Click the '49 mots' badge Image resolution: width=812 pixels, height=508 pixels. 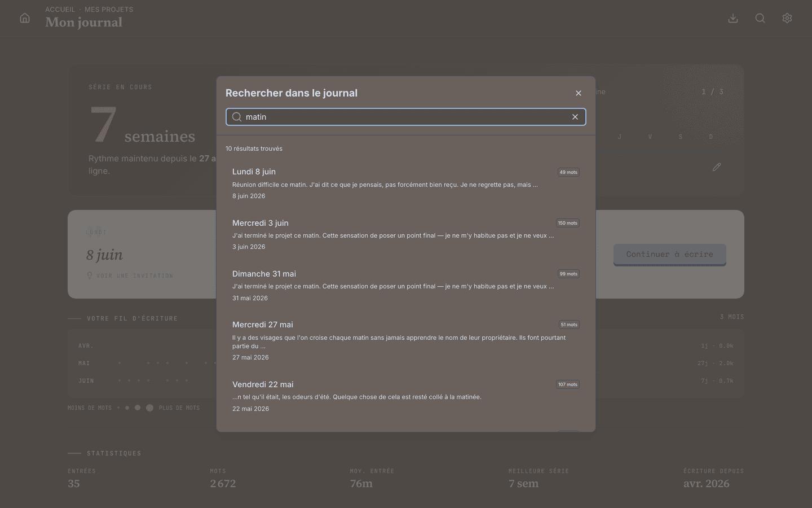pyautogui.click(x=568, y=172)
